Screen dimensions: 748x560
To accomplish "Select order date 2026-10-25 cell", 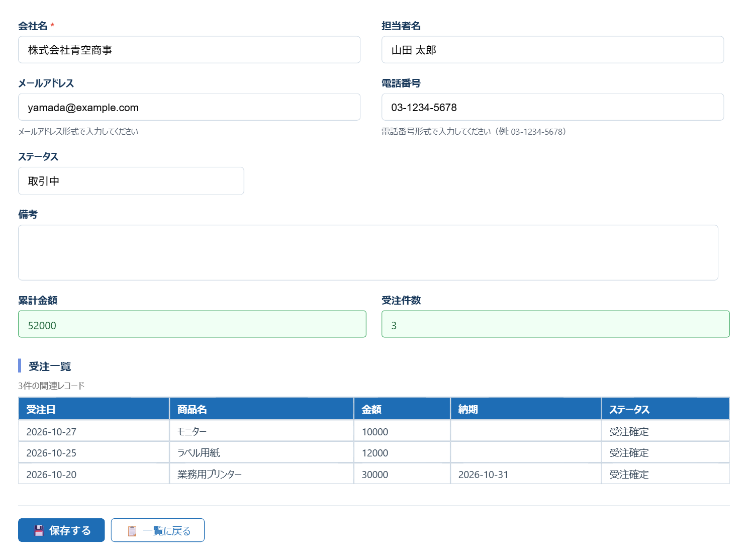I will [x=94, y=452].
